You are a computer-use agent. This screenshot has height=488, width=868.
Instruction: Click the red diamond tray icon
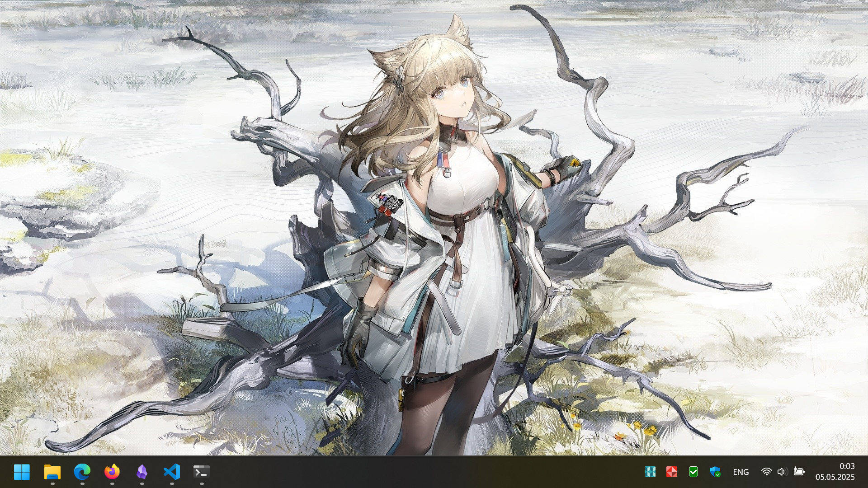tap(671, 472)
